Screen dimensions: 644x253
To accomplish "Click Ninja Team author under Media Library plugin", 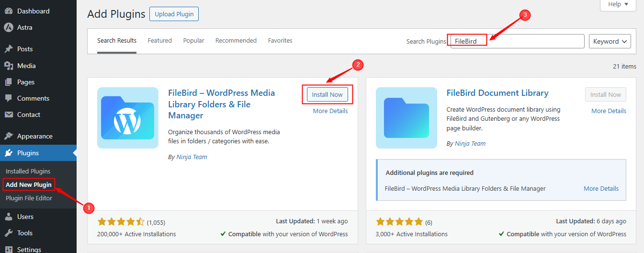I will tap(191, 157).
